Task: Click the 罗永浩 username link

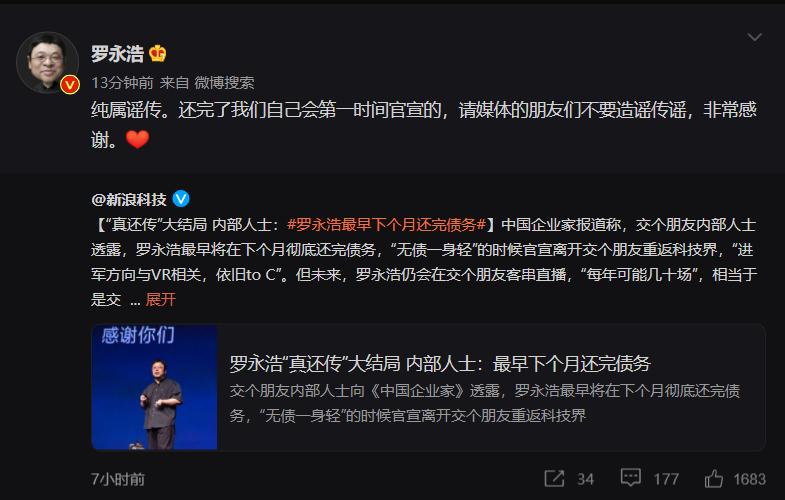Action: pyautogui.click(x=117, y=53)
